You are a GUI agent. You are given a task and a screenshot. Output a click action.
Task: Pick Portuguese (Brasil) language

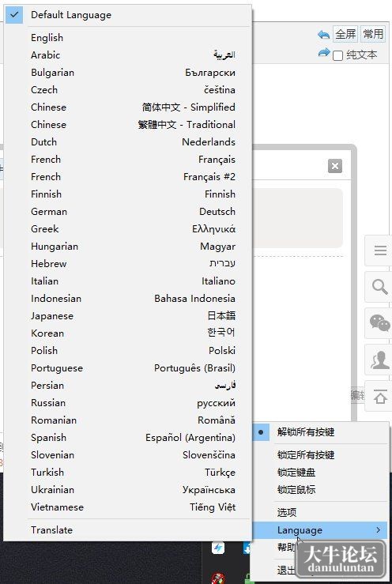[x=128, y=368]
